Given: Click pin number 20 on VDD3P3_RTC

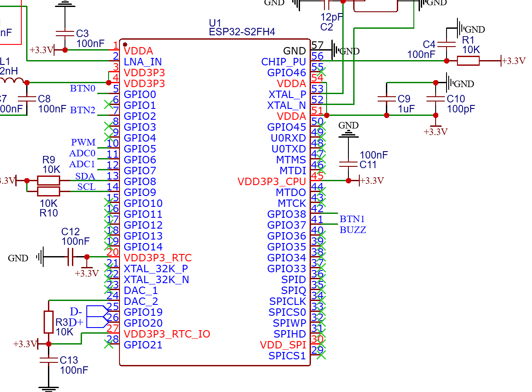Looking at the screenshot, I should coord(113,252).
